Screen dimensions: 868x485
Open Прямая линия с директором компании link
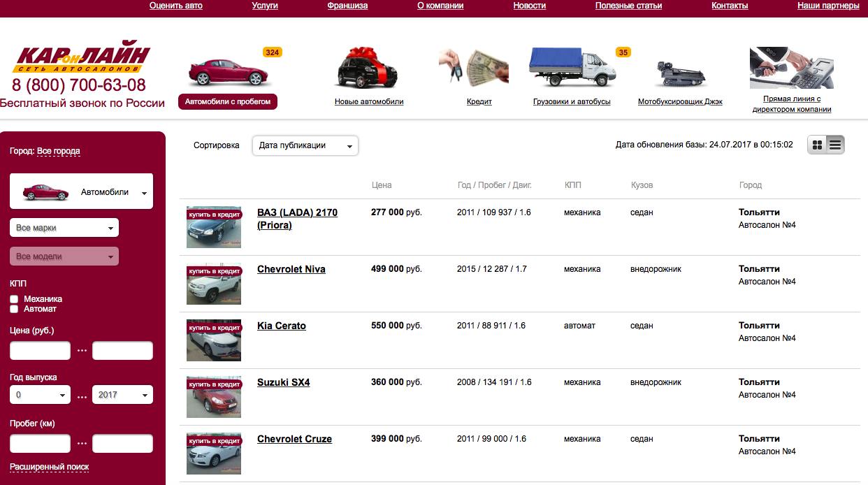792,104
